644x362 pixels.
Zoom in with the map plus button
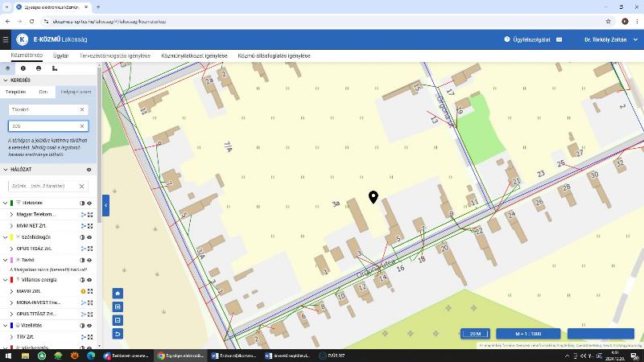click(x=118, y=307)
